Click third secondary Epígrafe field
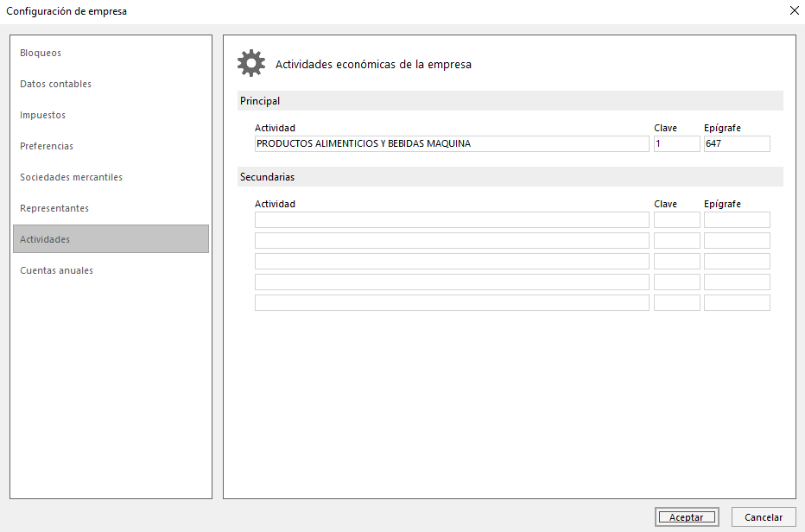This screenshot has width=805, height=532. pyautogui.click(x=737, y=262)
